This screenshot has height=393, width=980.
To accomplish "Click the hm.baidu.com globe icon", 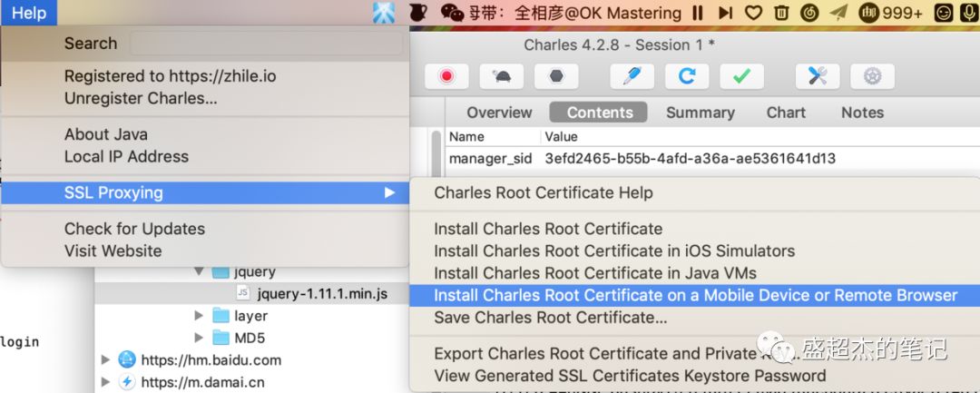I will point(127,360).
